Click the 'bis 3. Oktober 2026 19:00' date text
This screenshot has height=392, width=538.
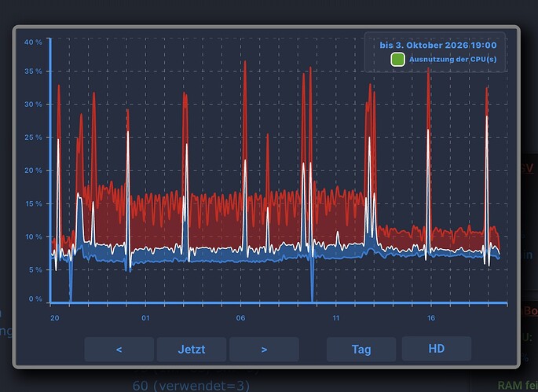[x=438, y=45]
